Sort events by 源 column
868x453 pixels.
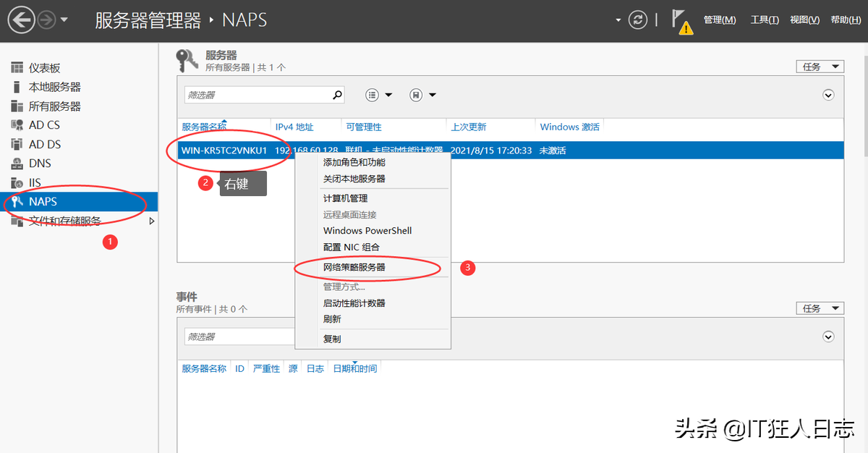pos(293,368)
